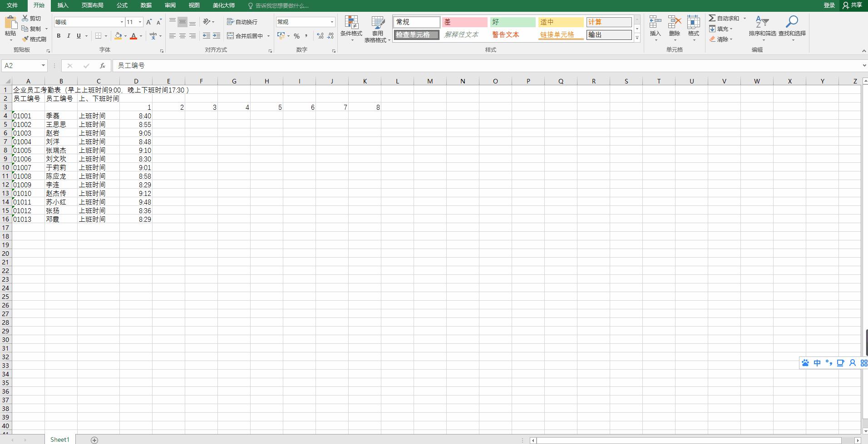
Task: Click the 共享 share button
Action: pos(852,5)
